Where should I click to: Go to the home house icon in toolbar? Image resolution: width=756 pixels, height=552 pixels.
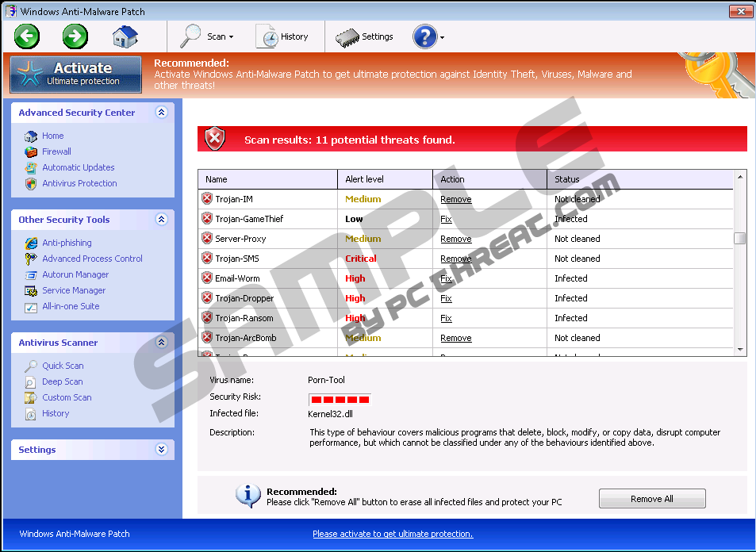pos(125,36)
